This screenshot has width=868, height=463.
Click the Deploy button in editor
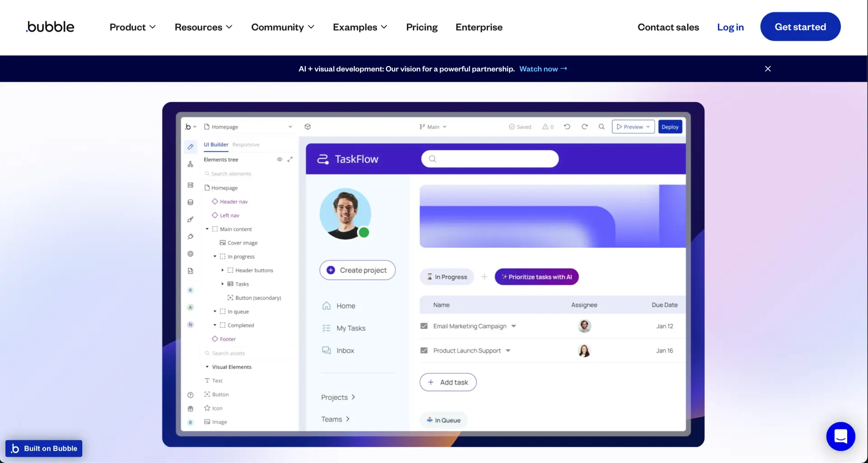pos(670,127)
